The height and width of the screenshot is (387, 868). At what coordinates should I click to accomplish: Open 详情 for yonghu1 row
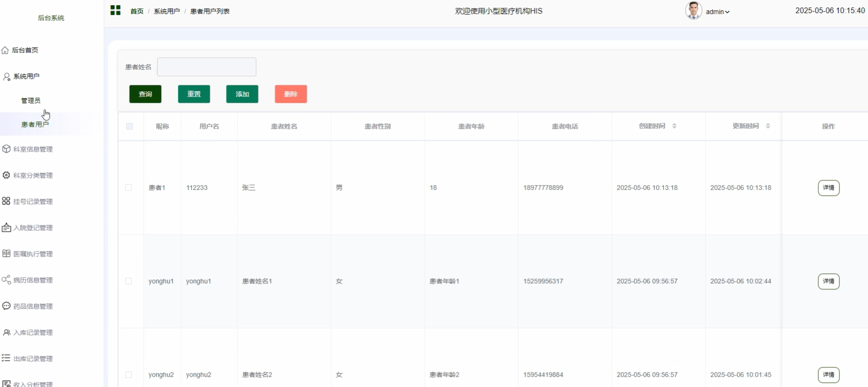pyautogui.click(x=829, y=281)
